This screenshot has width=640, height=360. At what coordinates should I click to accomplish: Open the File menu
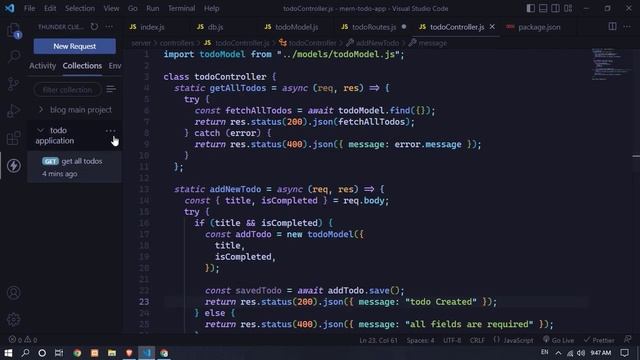[29, 8]
